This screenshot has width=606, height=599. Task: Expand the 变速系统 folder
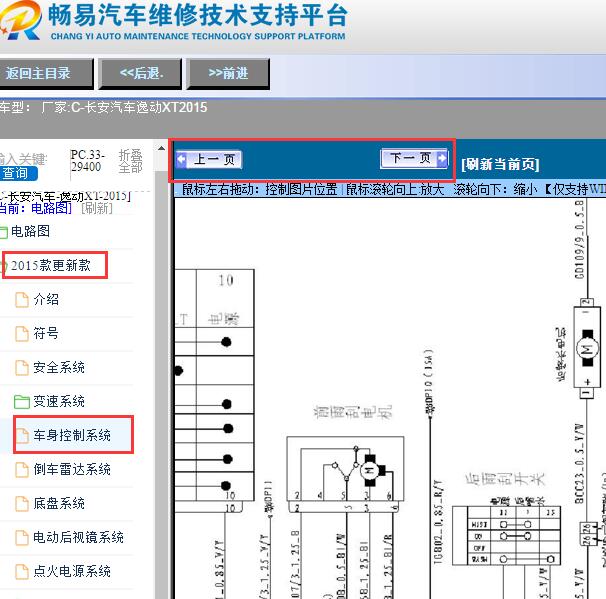click(59, 401)
